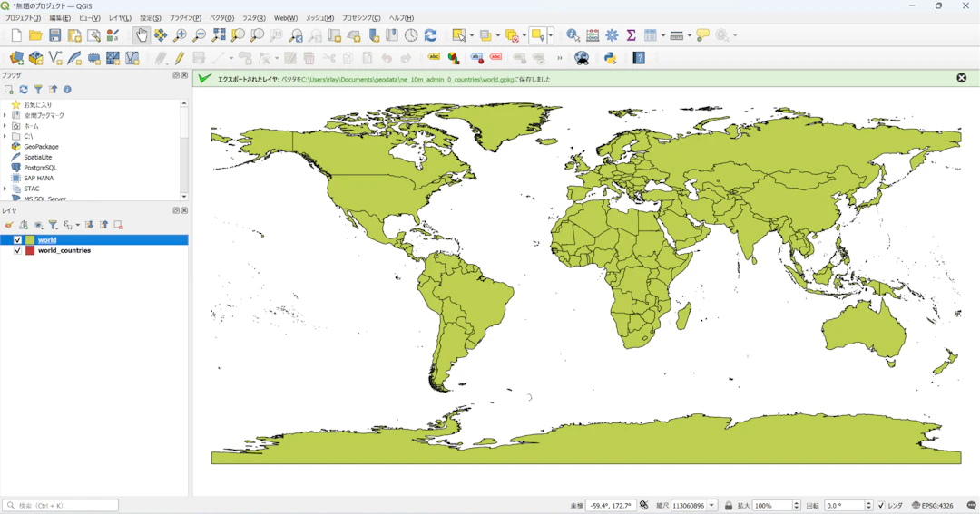Click the yellow abc Layer Labeling Options icon
This screenshot has height=514, width=980.
click(434, 57)
